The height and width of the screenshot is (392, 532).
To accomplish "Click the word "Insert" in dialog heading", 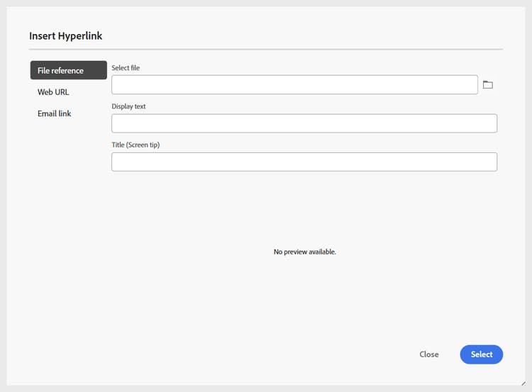I will [x=42, y=35].
